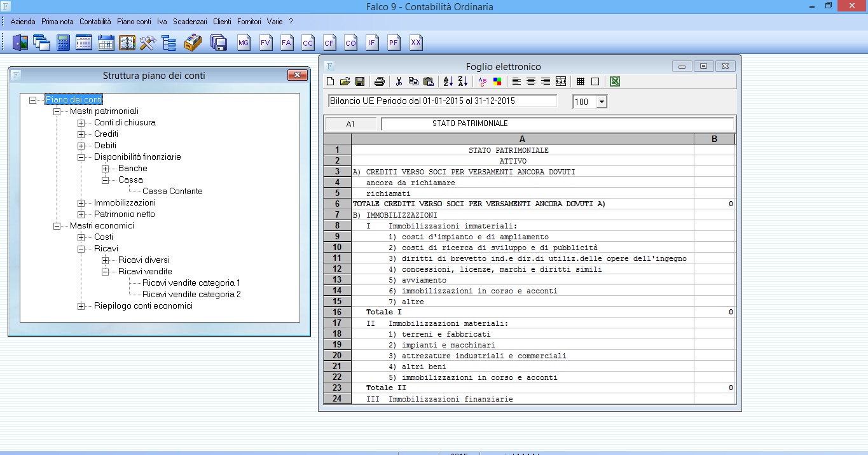Open the Azienda menu
This screenshot has height=455, width=868.
[23, 22]
